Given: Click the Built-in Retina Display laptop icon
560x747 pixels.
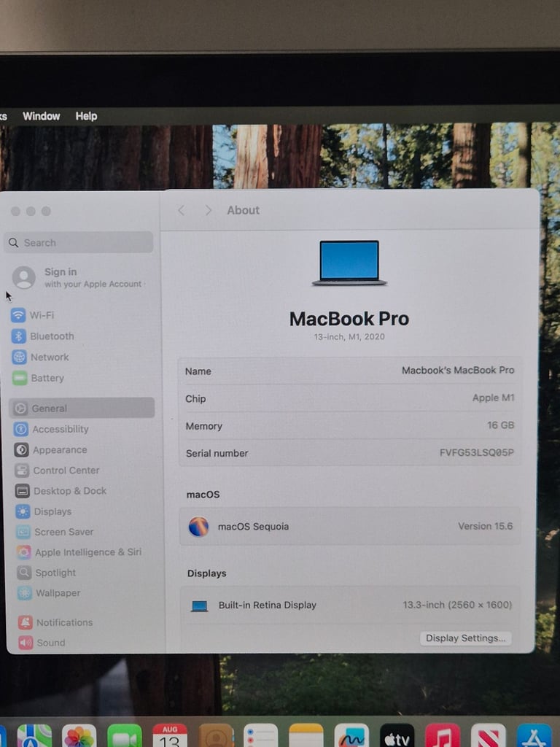Looking at the screenshot, I should [200, 606].
